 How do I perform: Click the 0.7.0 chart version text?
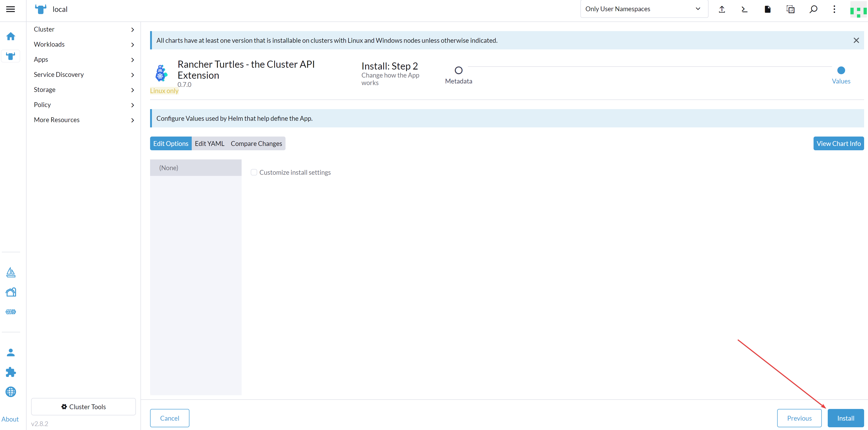tap(184, 85)
